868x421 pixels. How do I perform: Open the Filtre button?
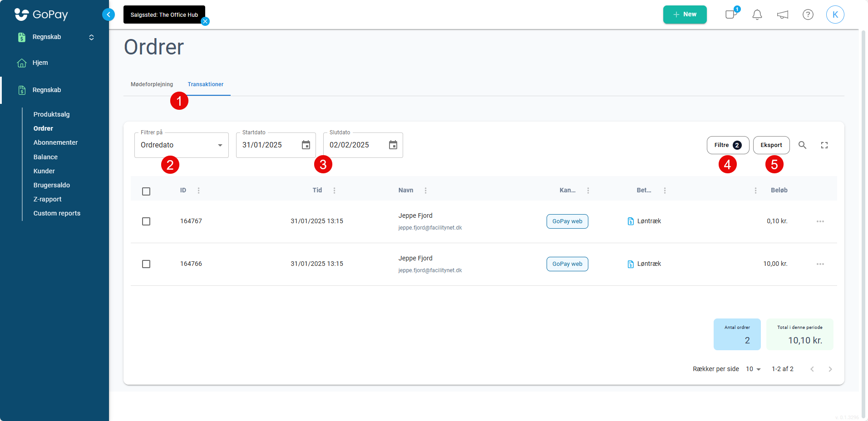pos(728,145)
